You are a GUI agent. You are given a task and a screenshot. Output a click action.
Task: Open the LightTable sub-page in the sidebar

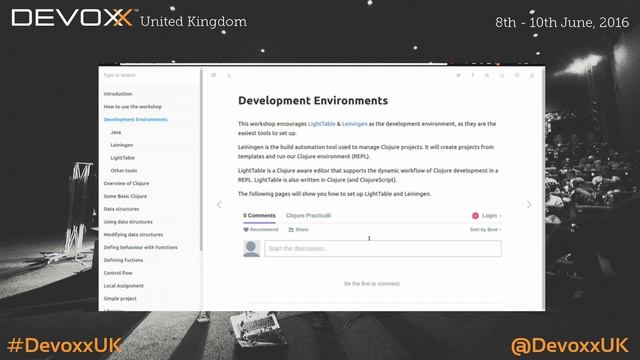(x=122, y=158)
